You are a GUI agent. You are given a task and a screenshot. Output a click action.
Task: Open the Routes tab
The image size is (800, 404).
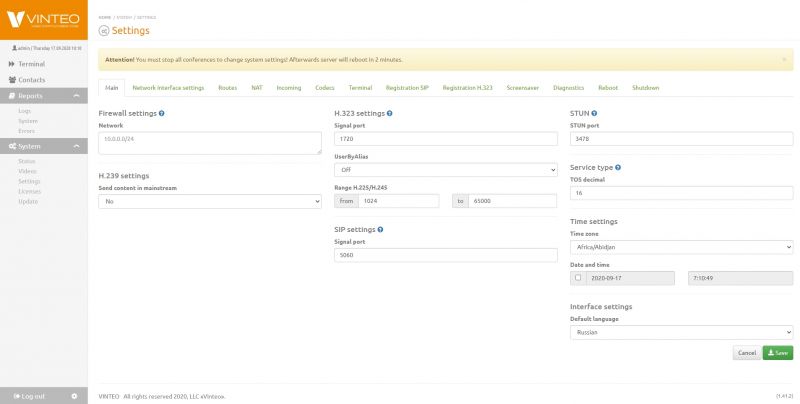pyautogui.click(x=228, y=88)
